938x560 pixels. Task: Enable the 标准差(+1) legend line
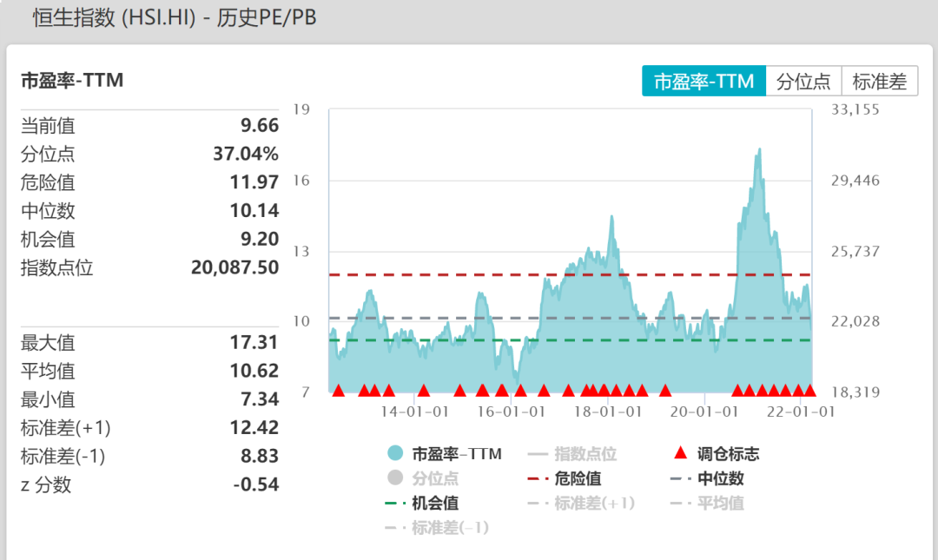coord(581,504)
